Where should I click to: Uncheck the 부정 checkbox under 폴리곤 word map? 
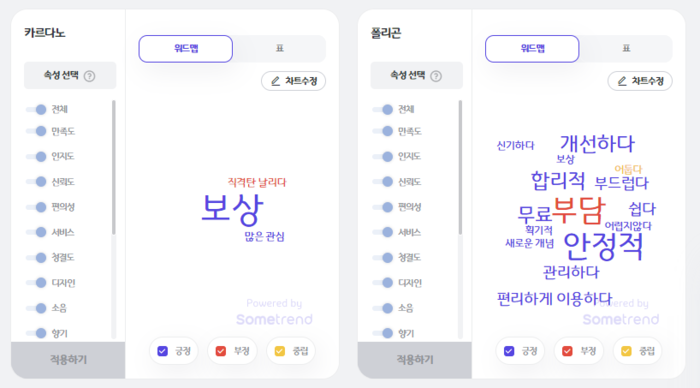pos(567,351)
